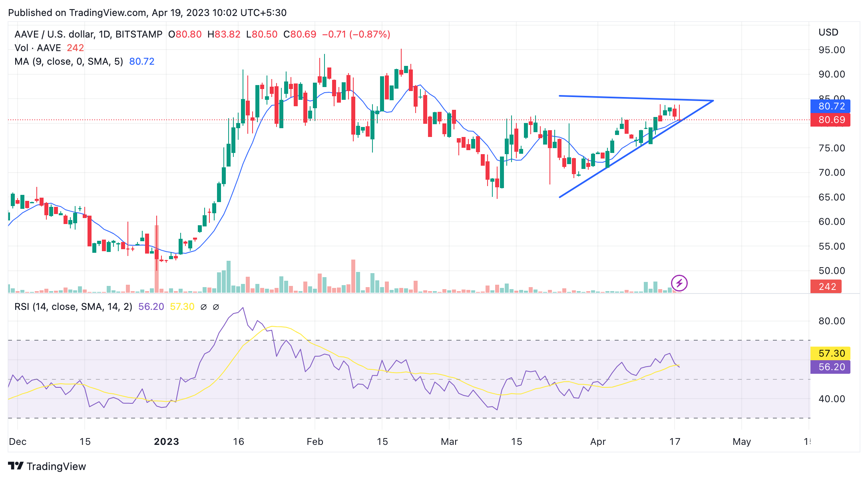
Task: Click the 16 date label on time axis
Action: pyautogui.click(x=238, y=442)
